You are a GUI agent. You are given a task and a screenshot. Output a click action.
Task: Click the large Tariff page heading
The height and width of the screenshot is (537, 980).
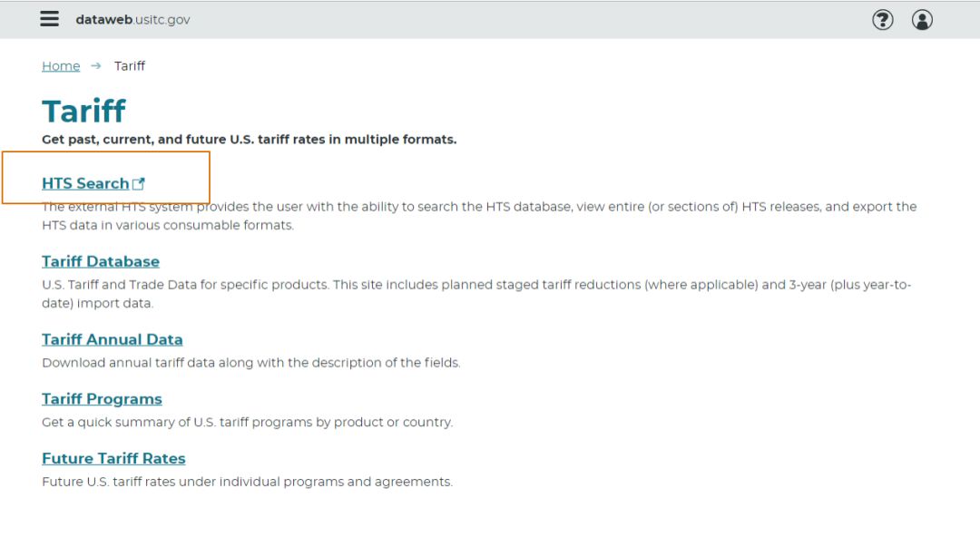(x=83, y=112)
